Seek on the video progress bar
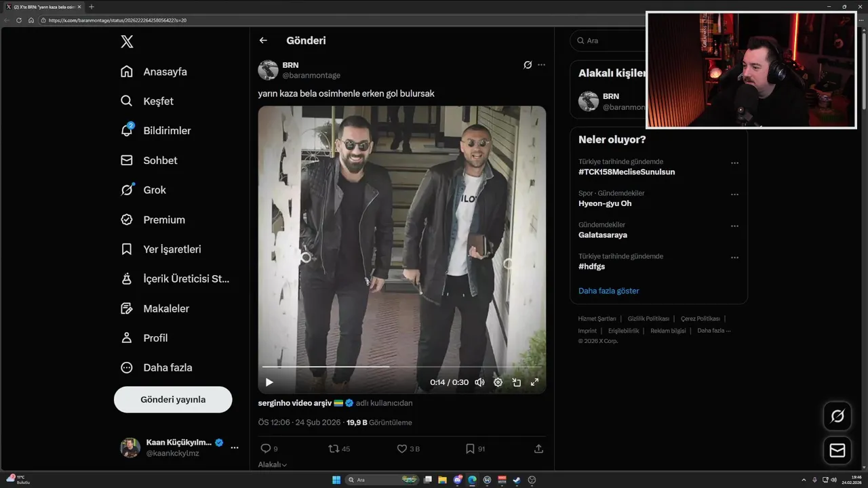Image resolution: width=868 pixels, height=488 pixels. pos(402,367)
